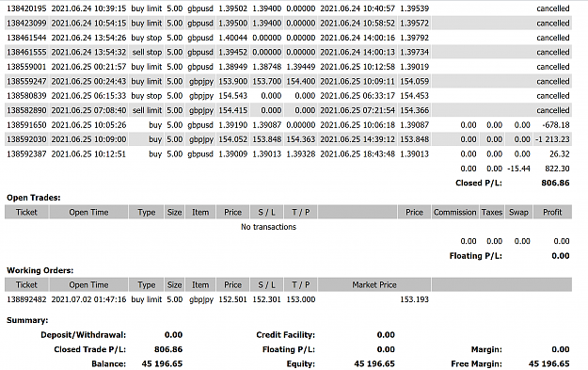Click take profit 154.363 for ticket 138592030
Viewport: 588px width, 370px height.
coord(301,139)
